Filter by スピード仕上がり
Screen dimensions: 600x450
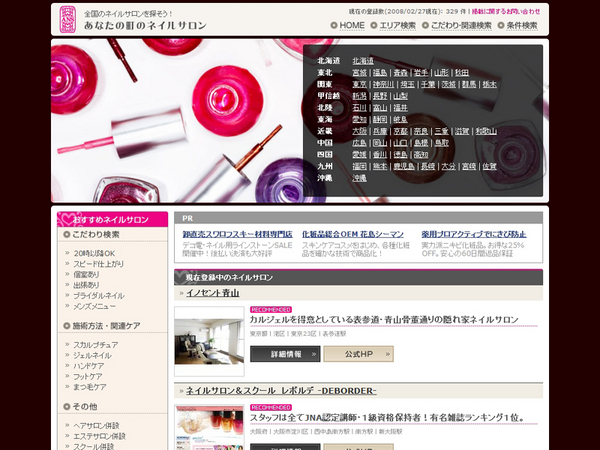98,264
